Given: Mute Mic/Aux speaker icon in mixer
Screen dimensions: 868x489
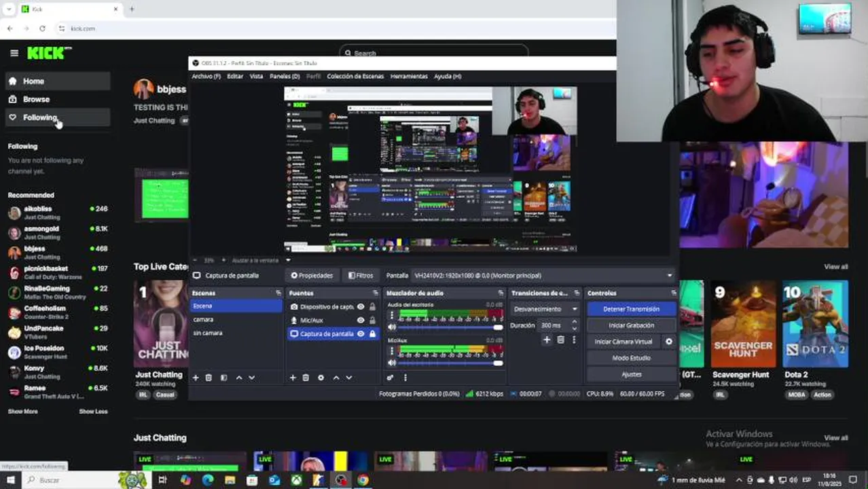Looking at the screenshot, I should [391, 363].
